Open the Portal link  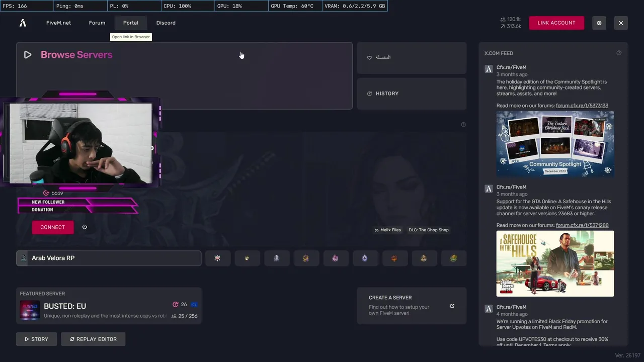tap(131, 23)
